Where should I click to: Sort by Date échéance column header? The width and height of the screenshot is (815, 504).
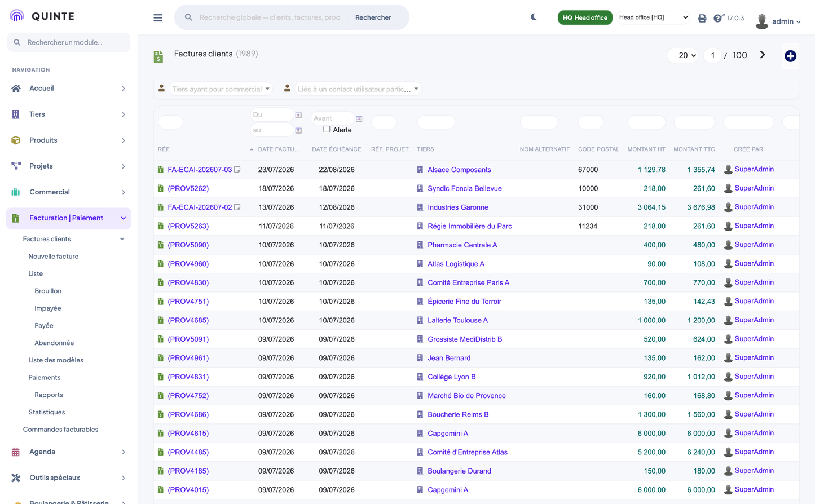336,149
